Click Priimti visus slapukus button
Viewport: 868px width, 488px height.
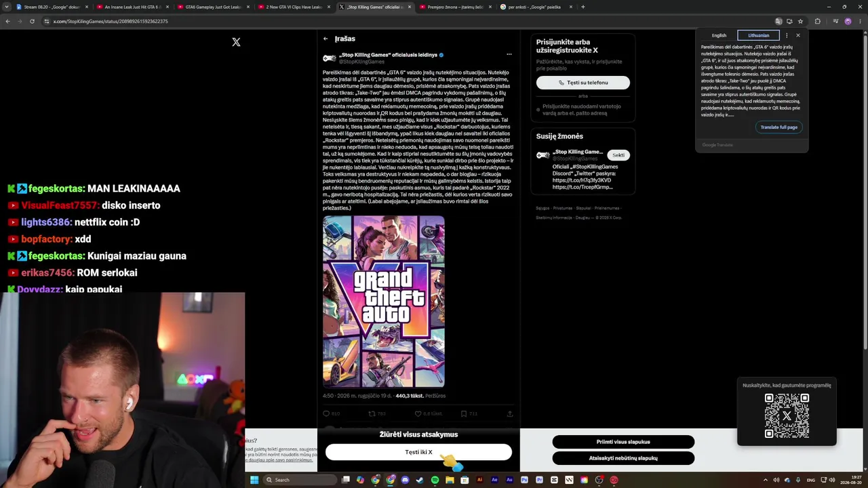point(623,442)
